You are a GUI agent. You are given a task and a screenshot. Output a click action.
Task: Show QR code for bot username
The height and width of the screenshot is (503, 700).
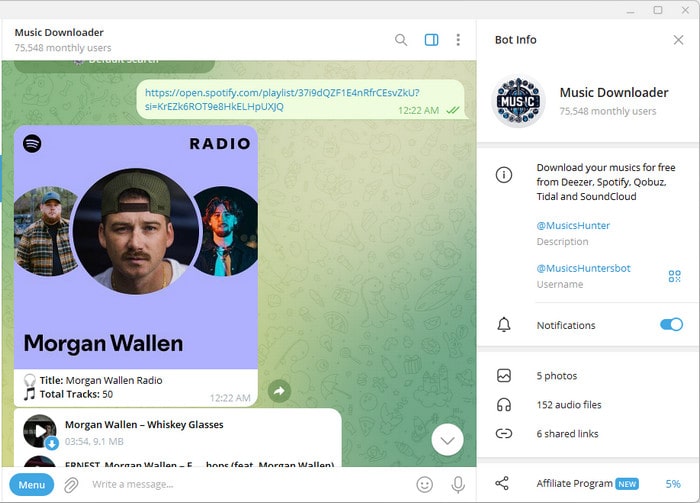coord(675,276)
